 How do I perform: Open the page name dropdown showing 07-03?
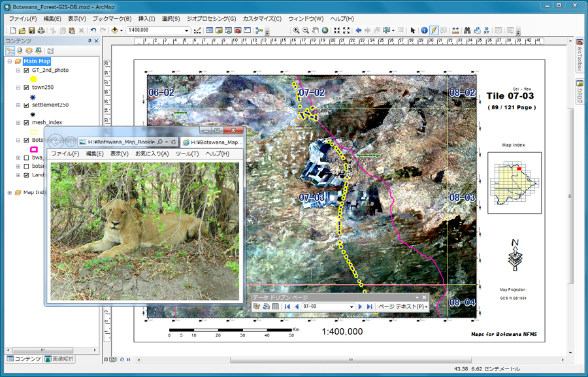(x=351, y=306)
